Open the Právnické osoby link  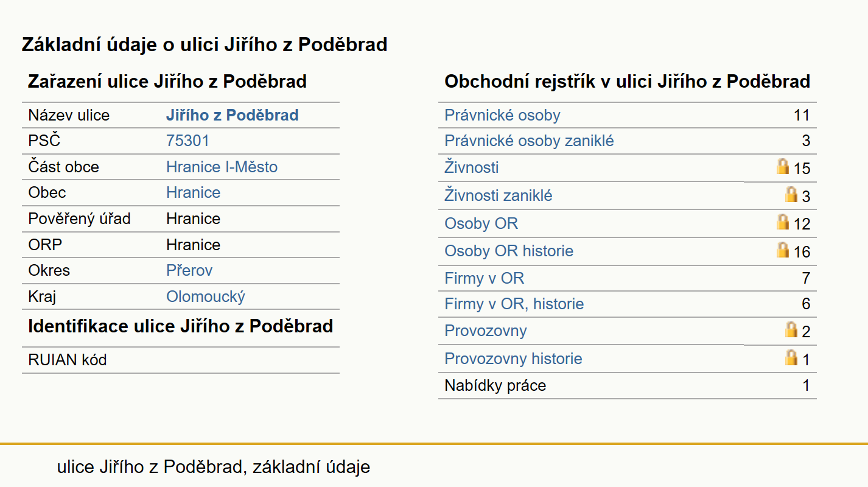point(502,115)
